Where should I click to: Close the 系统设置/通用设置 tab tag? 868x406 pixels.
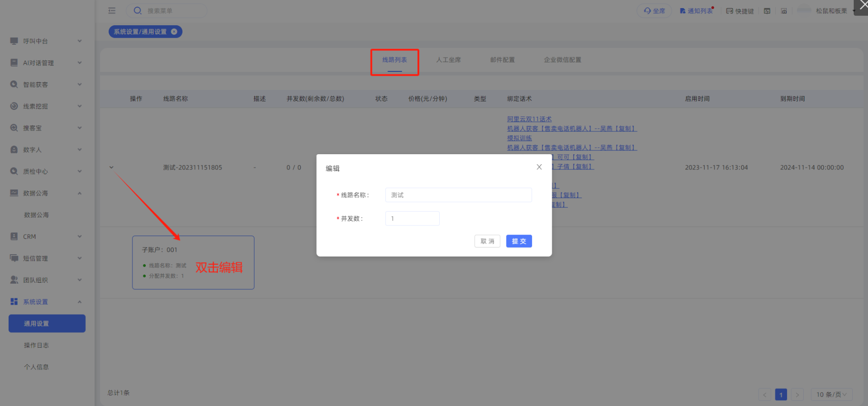pos(174,31)
